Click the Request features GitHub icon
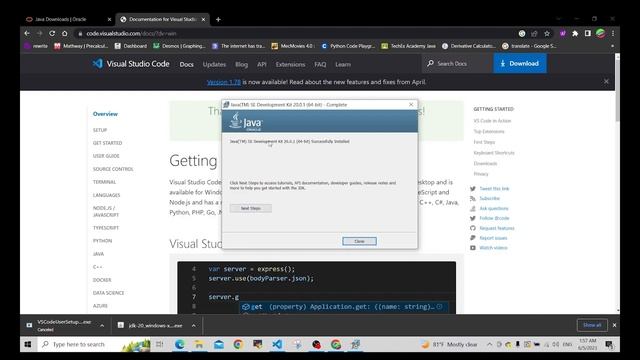The image size is (640, 360). pos(473,228)
